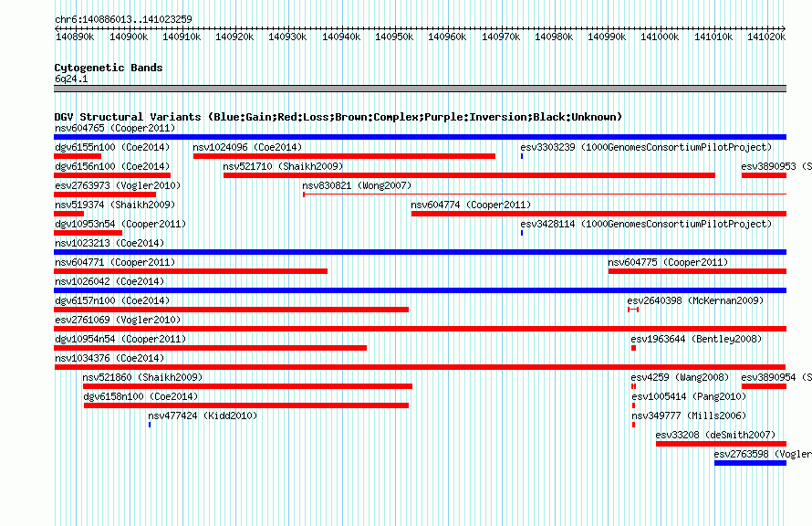Click esv1963644 (Bentley2008) label
Image resolution: width=812 pixels, height=526 pixels.
(696, 339)
